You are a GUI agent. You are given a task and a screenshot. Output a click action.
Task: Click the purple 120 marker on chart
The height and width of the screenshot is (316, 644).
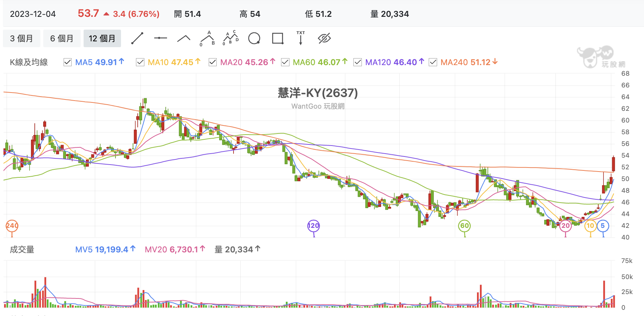point(314,226)
